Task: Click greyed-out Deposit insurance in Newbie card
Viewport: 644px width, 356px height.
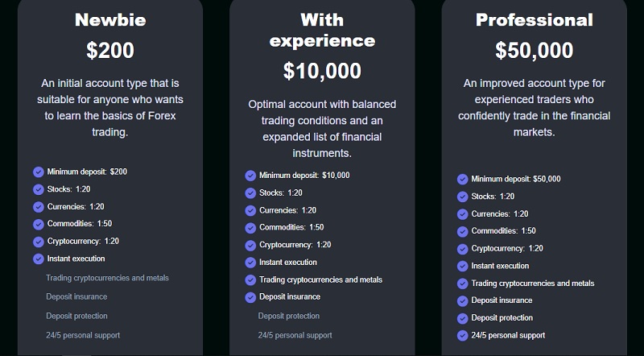Action: 76,297
